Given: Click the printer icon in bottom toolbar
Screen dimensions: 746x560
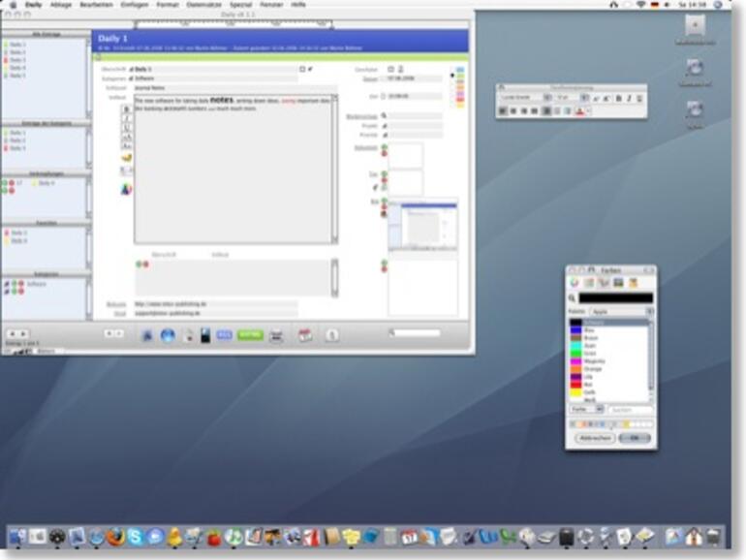Looking at the screenshot, I should (276, 335).
